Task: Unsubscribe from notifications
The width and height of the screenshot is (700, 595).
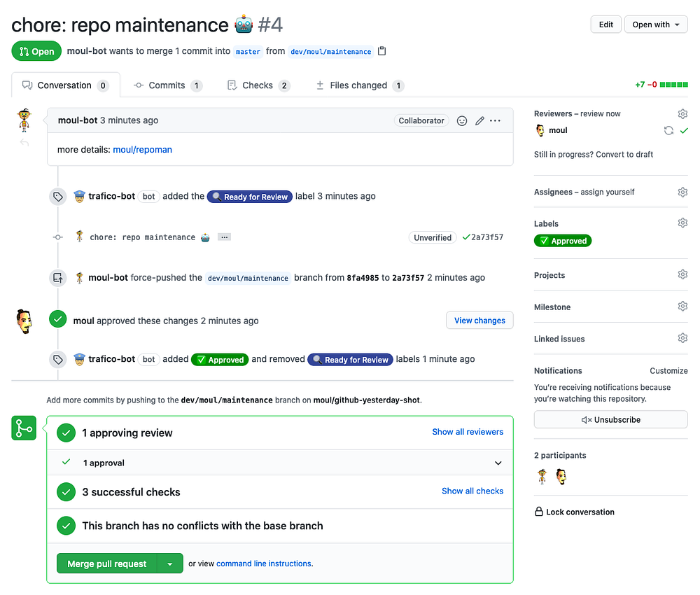Action: point(610,420)
